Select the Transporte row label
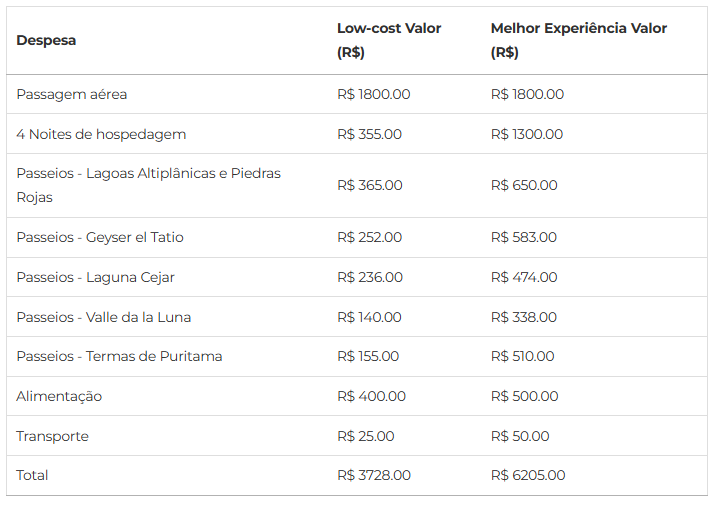Image resolution: width=716 pixels, height=505 pixels. 53,436
